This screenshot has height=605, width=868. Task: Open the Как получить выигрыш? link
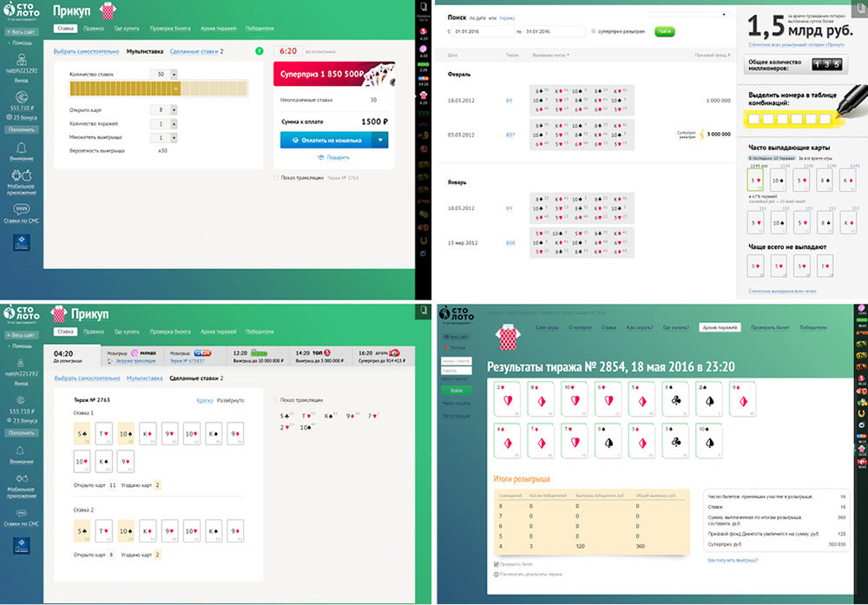(733, 560)
